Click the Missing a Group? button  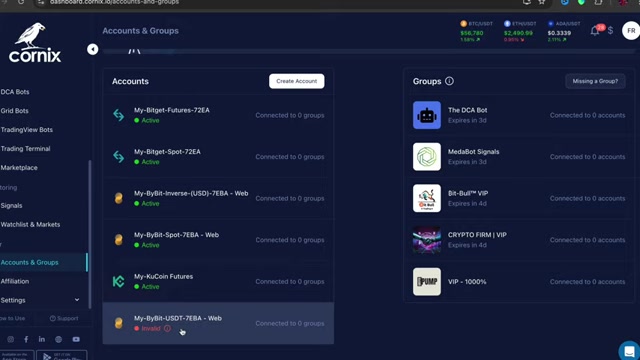(595, 81)
